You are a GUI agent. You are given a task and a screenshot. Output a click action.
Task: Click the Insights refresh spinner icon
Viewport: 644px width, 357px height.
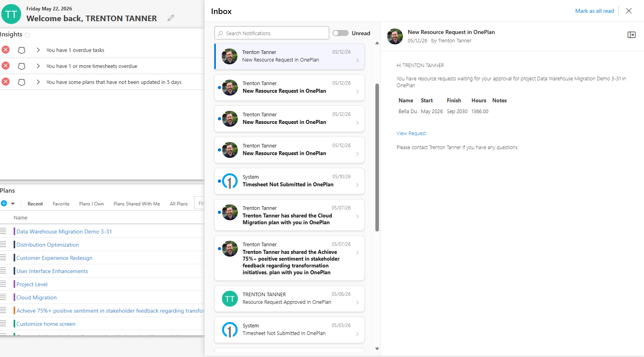pos(27,35)
